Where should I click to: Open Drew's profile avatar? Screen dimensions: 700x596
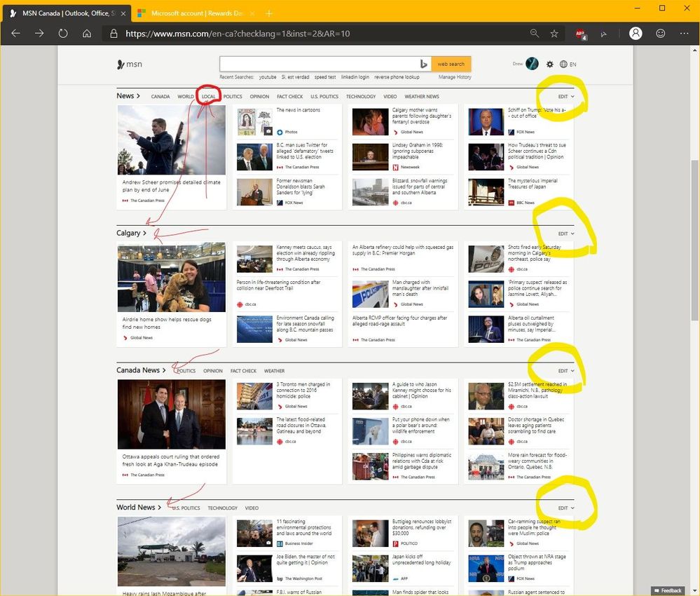coord(532,64)
